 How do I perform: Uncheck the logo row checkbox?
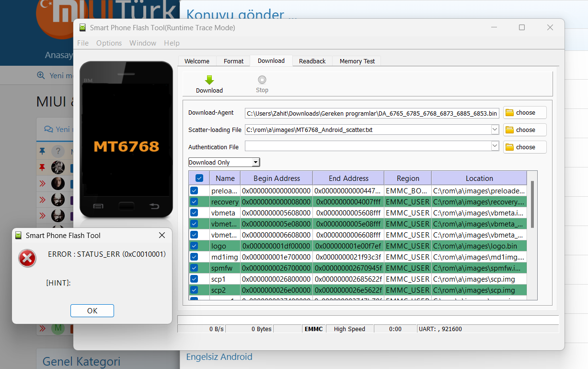194,246
